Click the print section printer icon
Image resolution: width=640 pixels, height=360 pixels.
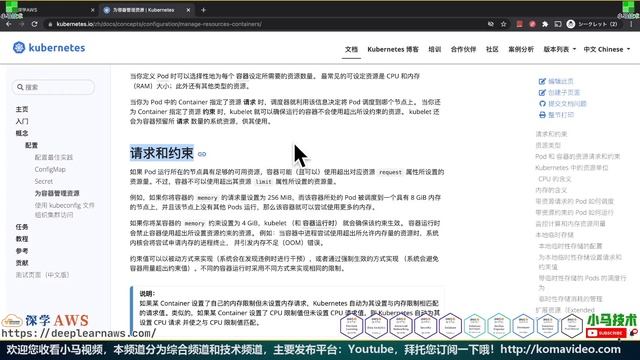click(x=542, y=115)
